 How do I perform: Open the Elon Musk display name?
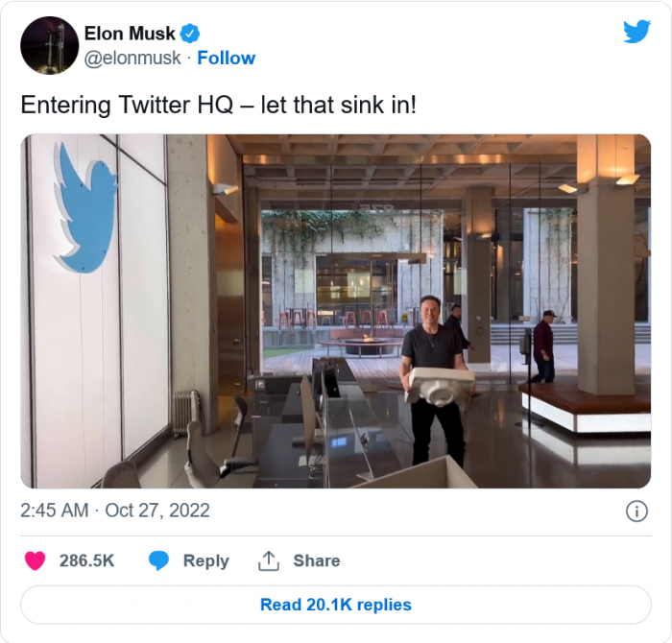click(130, 35)
